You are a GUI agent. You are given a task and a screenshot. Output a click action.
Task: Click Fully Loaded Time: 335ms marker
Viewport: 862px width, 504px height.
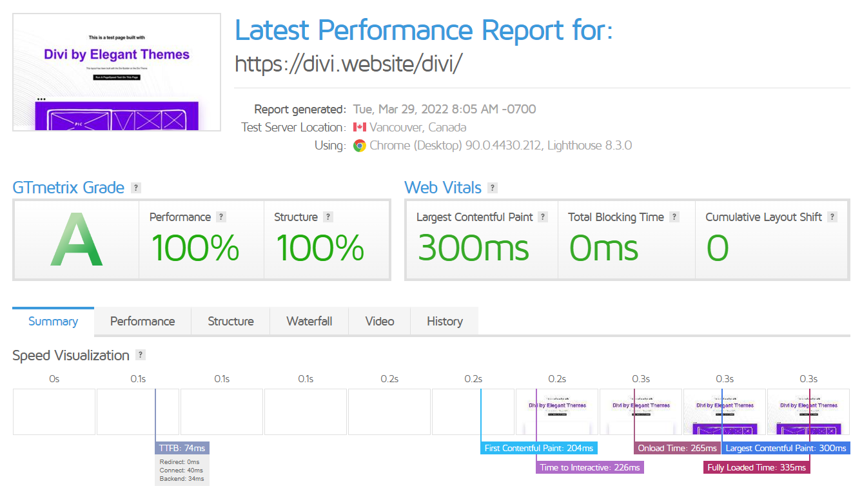[x=756, y=467]
